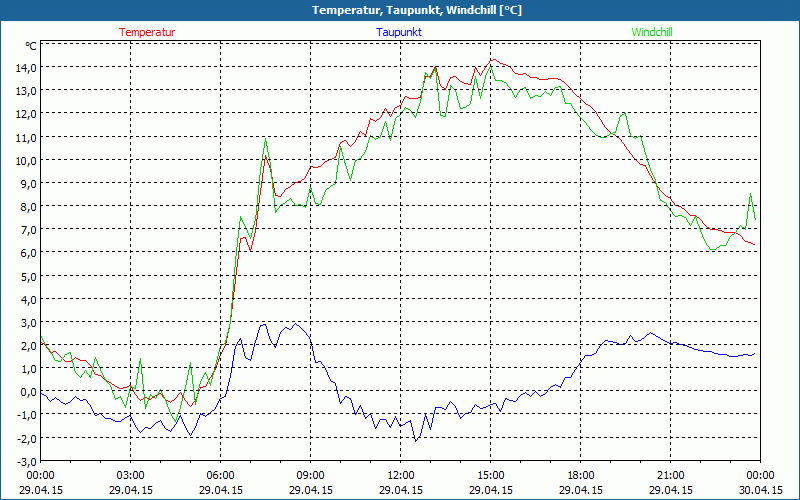This screenshot has height=500, width=800.
Task: Click the 15:00 time axis label
Action: [x=491, y=476]
